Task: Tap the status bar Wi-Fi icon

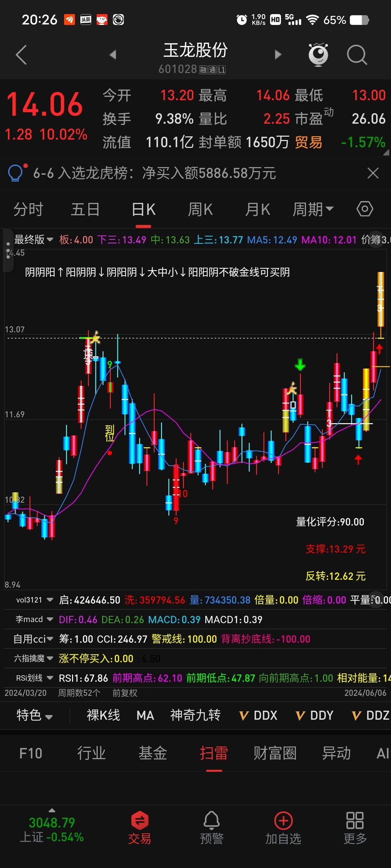Action: [x=312, y=20]
